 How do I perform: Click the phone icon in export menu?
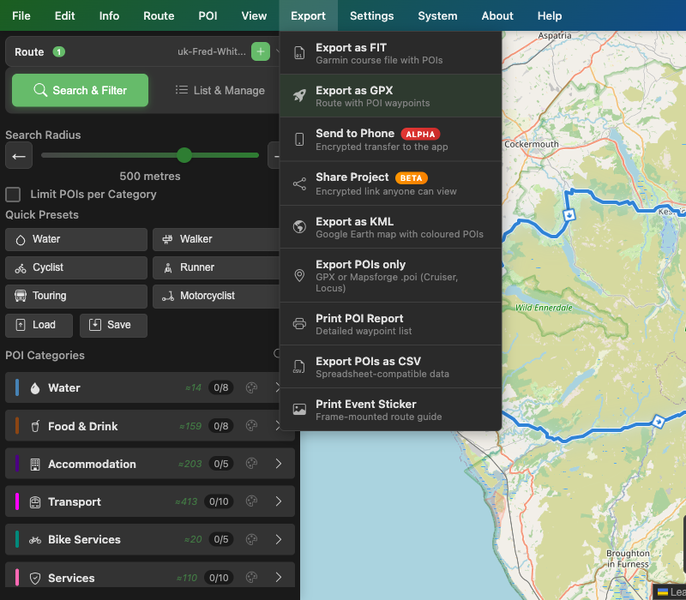point(299,139)
